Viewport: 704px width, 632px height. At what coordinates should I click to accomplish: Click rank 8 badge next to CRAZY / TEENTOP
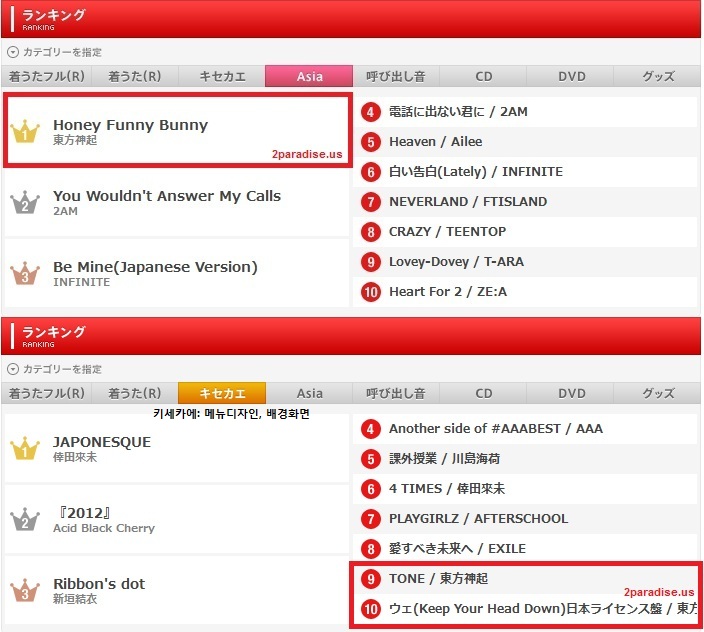371,232
